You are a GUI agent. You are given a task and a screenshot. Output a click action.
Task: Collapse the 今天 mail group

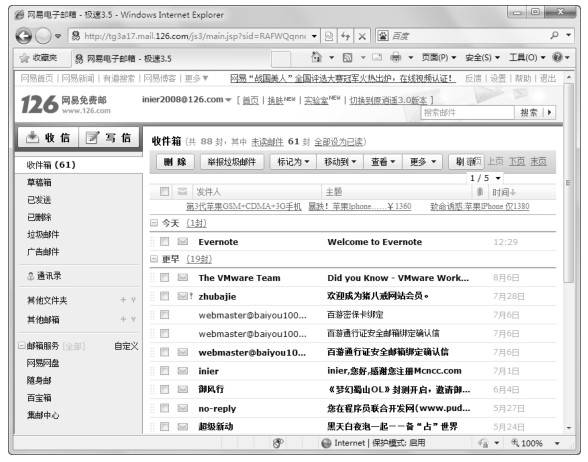[x=153, y=223]
